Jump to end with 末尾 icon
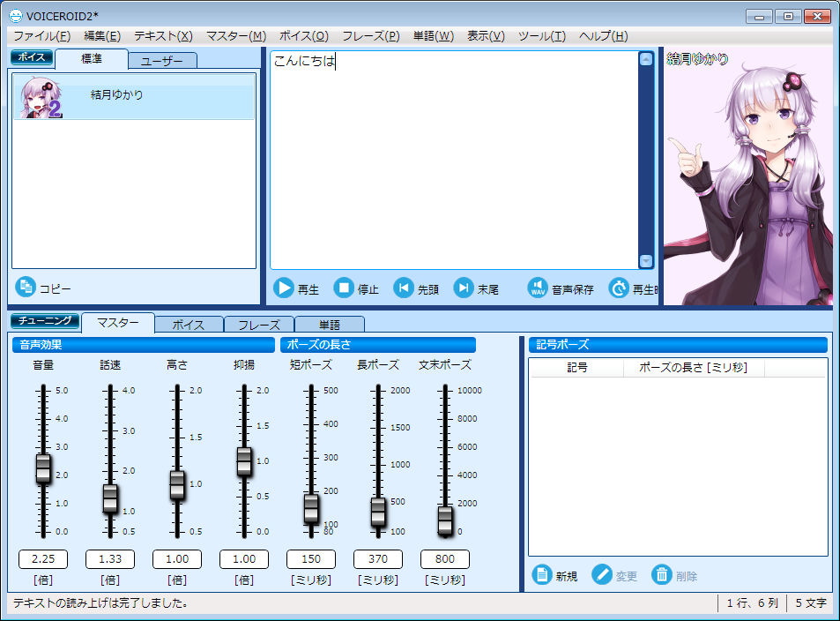Viewport: 840px width, 621px height. pos(464,288)
